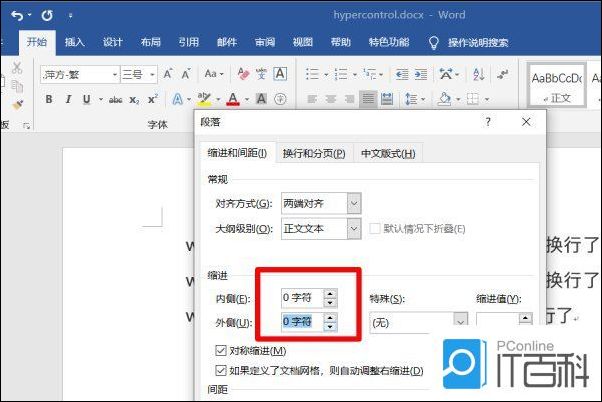Increase paragraph indent icon

pos(421,74)
